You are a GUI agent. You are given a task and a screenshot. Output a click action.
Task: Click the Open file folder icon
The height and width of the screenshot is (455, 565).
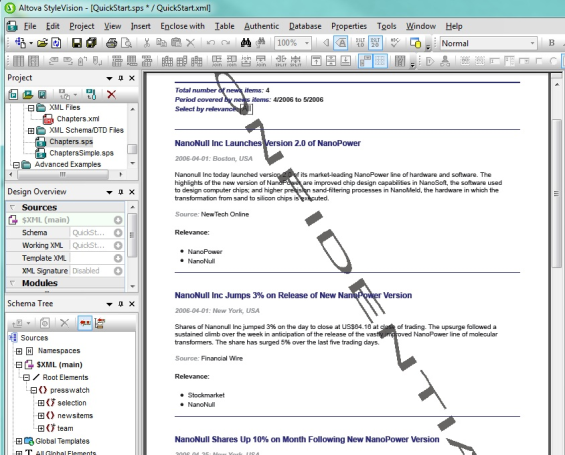click(42, 43)
